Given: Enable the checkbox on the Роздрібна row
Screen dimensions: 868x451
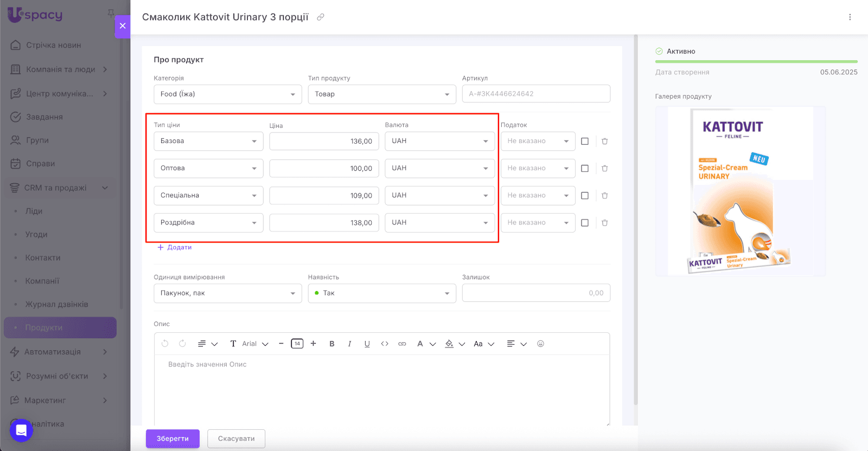Looking at the screenshot, I should (x=585, y=223).
